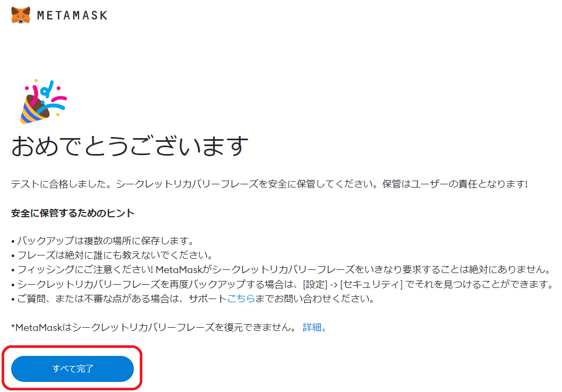Click the 保管はユーザーの責任となります sentence
This screenshot has width=562, height=392.
[x=455, y=184]
